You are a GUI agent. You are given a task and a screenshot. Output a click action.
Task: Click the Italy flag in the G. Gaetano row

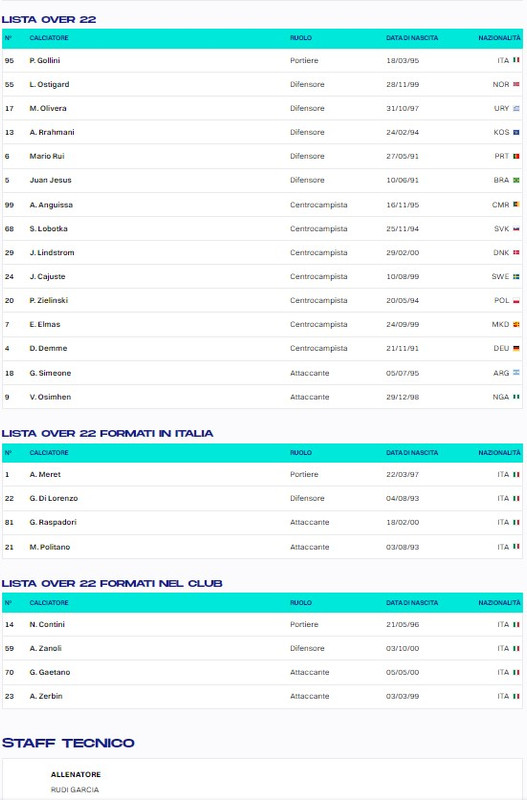click(516, 672)
